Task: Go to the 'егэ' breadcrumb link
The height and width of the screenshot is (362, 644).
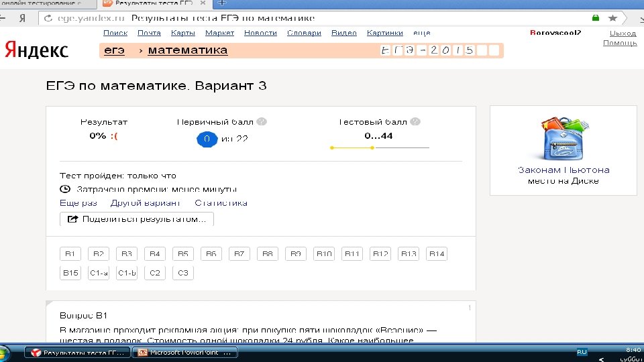Action: pyautogui.click(x=114, y=50)
